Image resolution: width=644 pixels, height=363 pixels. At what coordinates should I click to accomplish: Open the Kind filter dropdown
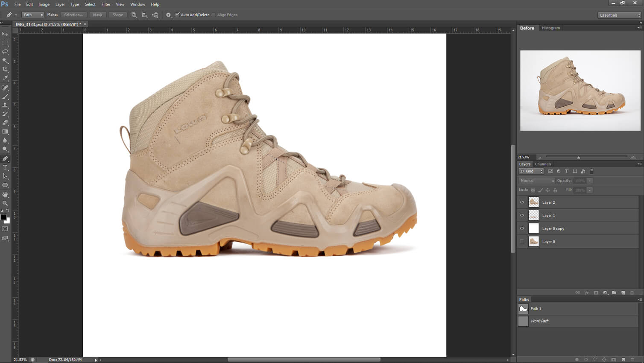(531, 171)
